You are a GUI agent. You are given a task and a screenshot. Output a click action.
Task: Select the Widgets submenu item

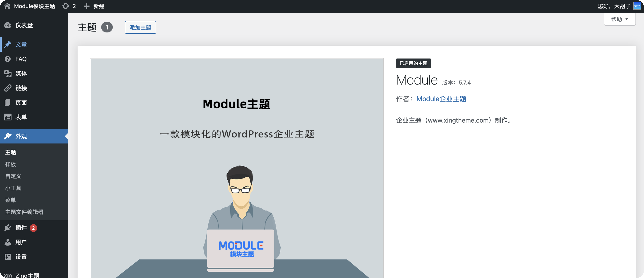(13, 188)
